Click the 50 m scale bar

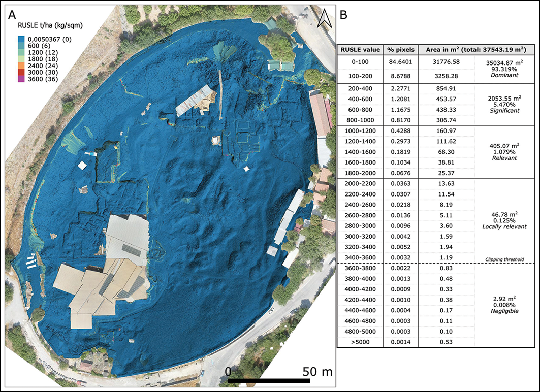[269, 381]
